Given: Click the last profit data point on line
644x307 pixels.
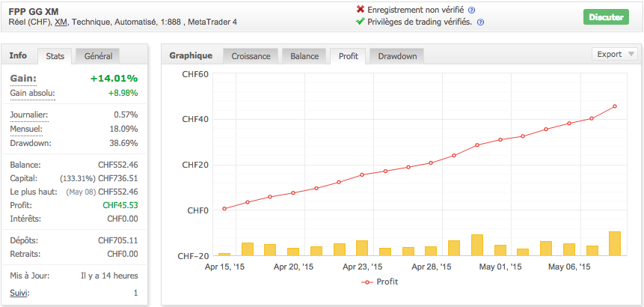Looking at the screenshot, I should click(614, 106).
